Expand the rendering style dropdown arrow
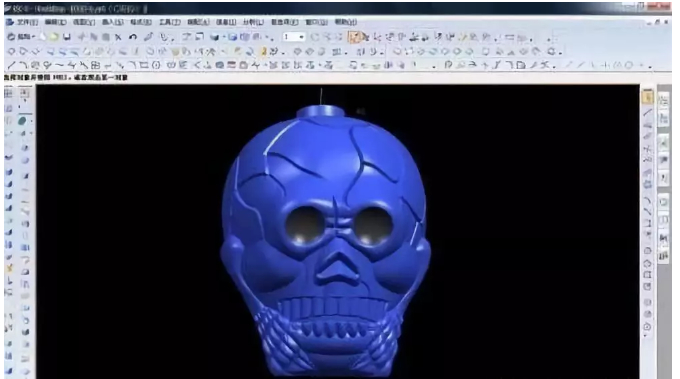 pos(223,37)
